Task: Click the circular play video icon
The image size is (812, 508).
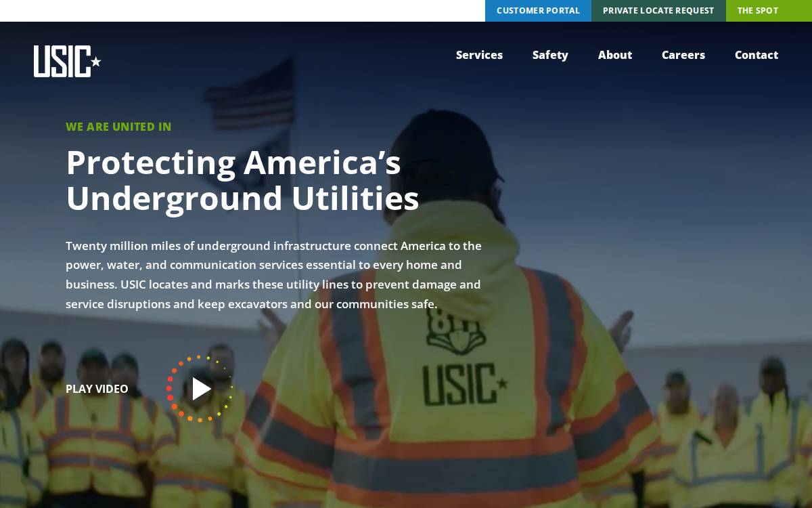Action: click(x=200, y=389)
